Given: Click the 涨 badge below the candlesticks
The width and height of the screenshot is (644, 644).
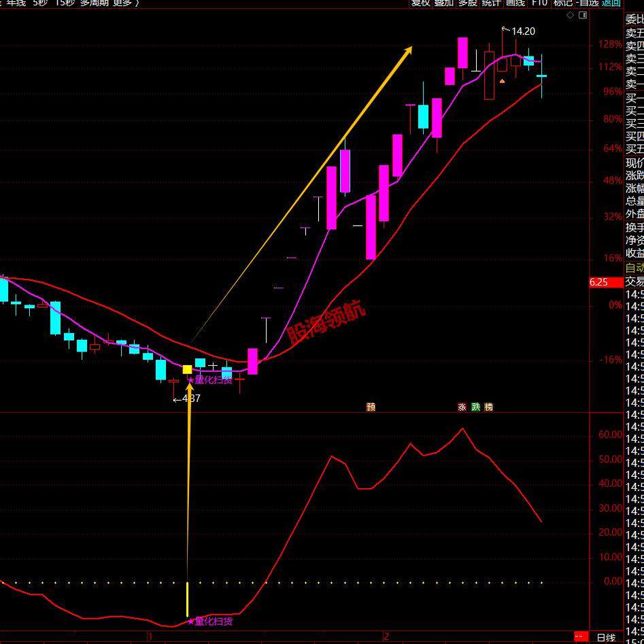Looking at the screenshot, I should pos(462,407).
